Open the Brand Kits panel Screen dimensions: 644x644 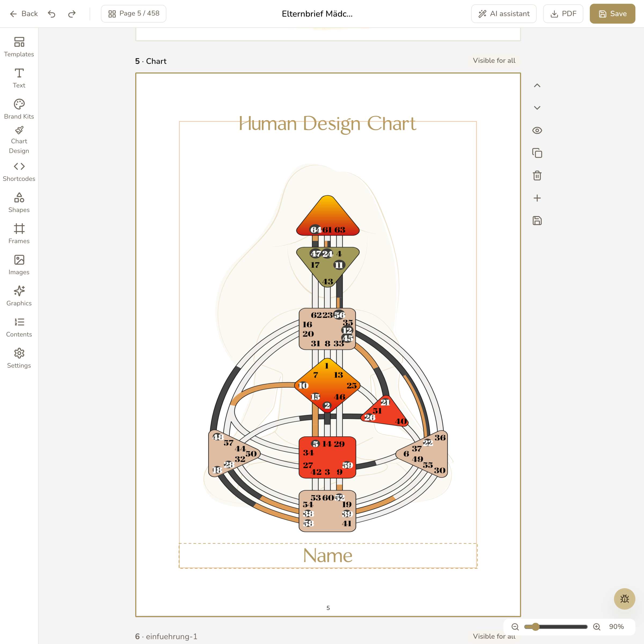(19, 109)
